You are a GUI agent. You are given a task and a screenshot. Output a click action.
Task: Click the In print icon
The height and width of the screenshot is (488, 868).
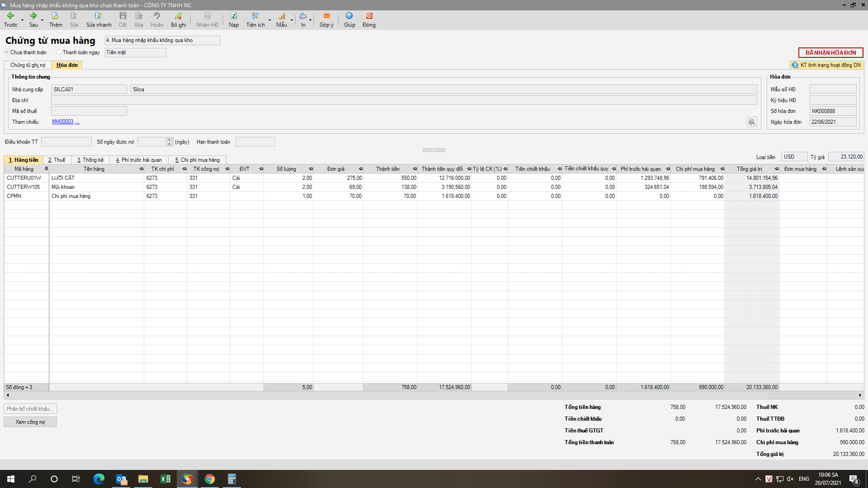303,16
